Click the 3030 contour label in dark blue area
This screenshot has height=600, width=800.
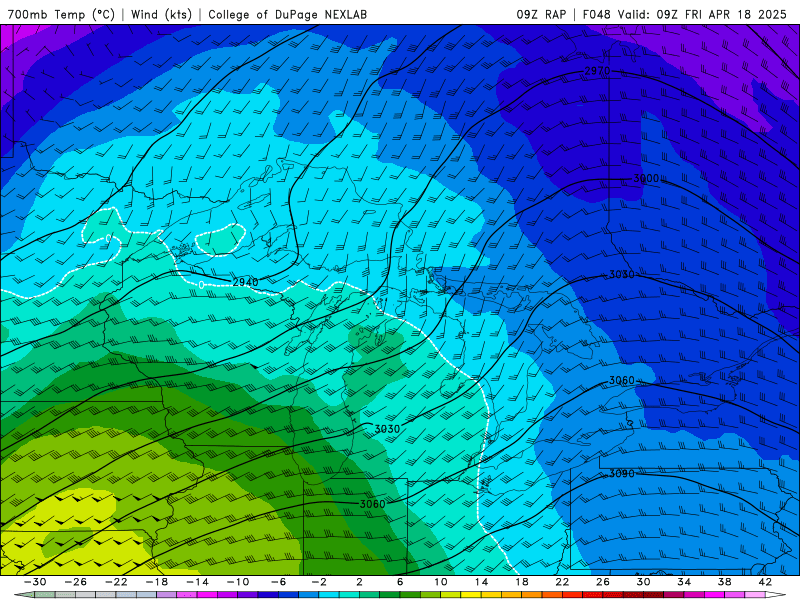click(x=622, y=274)
